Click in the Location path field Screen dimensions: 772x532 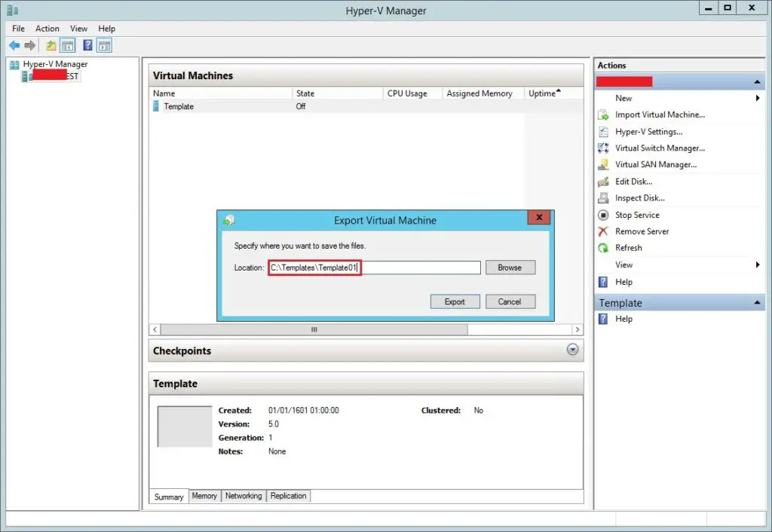pyautogui.click(x=375, y=268)
